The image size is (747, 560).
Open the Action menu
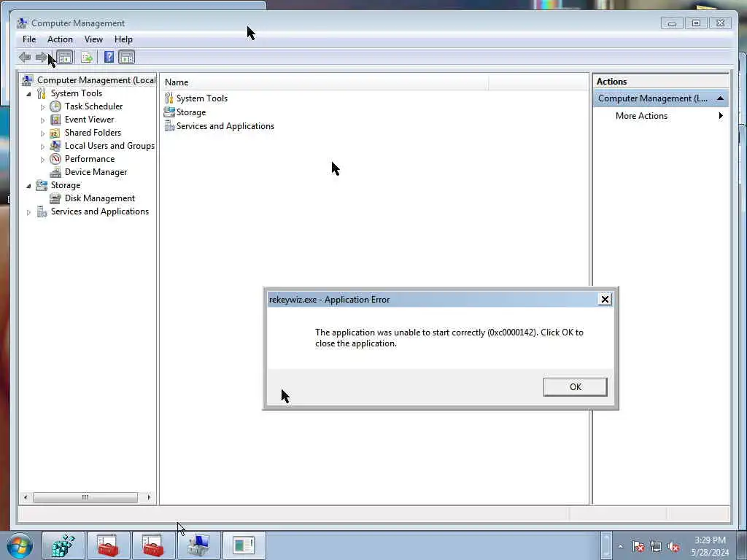coord(60,39)
